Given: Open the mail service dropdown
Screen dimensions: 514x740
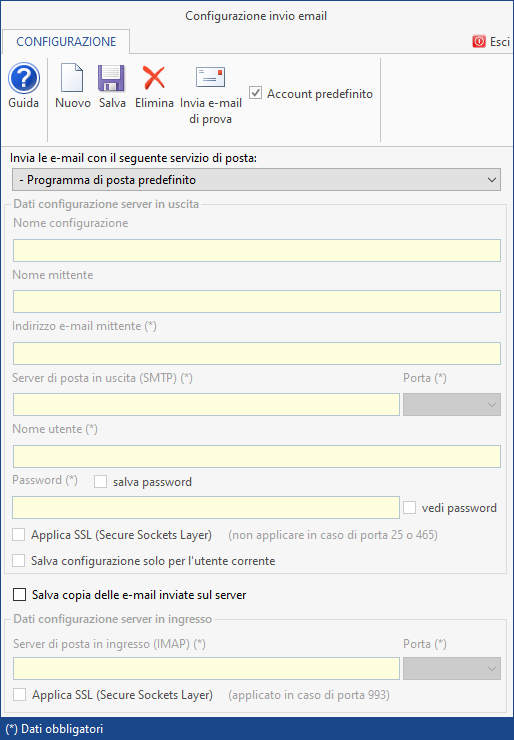Looking at the screenshot, I should pyautogui.click(x=256, y=180).
